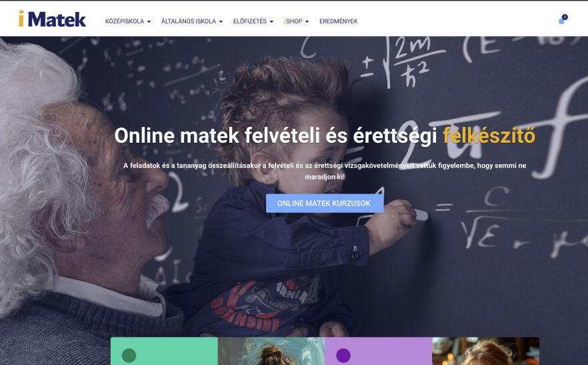Select the purple course card

pyautogui.click(x=379, y=351)
